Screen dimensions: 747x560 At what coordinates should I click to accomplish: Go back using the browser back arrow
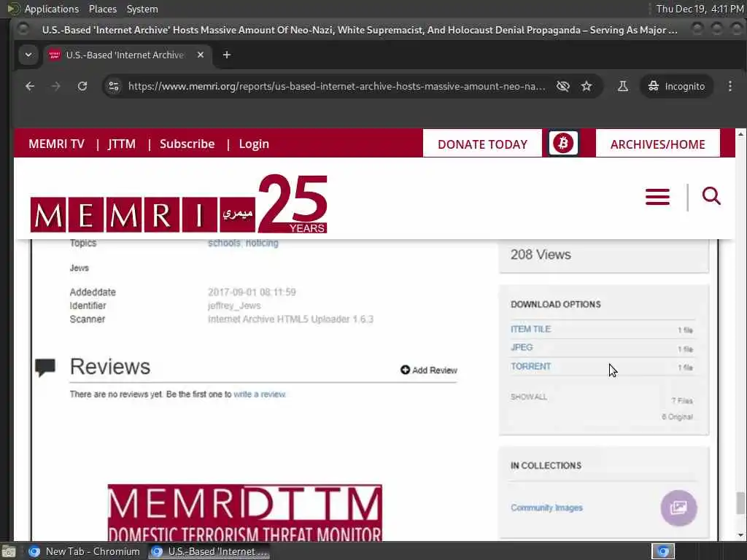(x=30, y=86)
